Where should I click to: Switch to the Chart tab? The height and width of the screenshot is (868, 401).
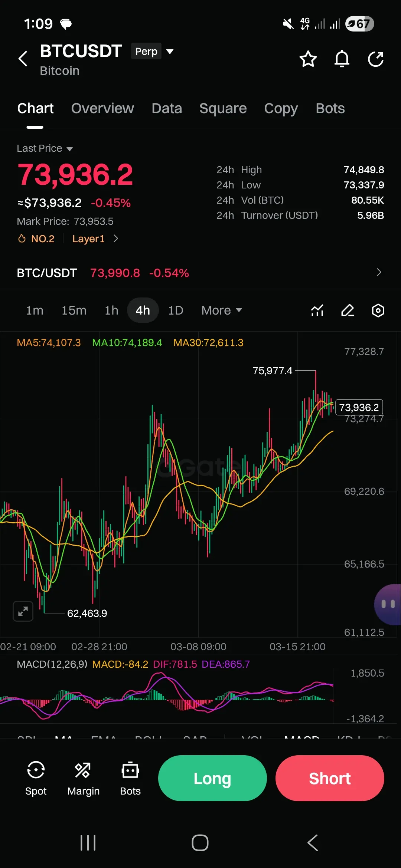tap(35, 108)
